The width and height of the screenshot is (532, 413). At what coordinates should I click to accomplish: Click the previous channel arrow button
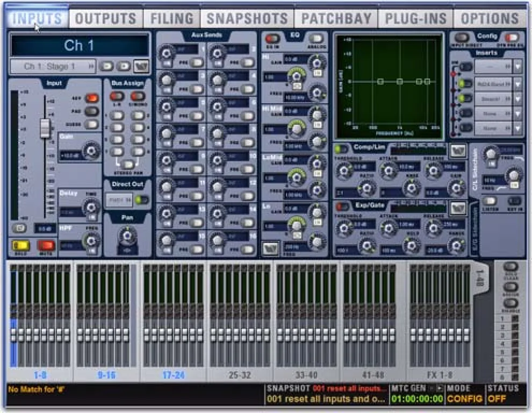click(x=106, y=66)
